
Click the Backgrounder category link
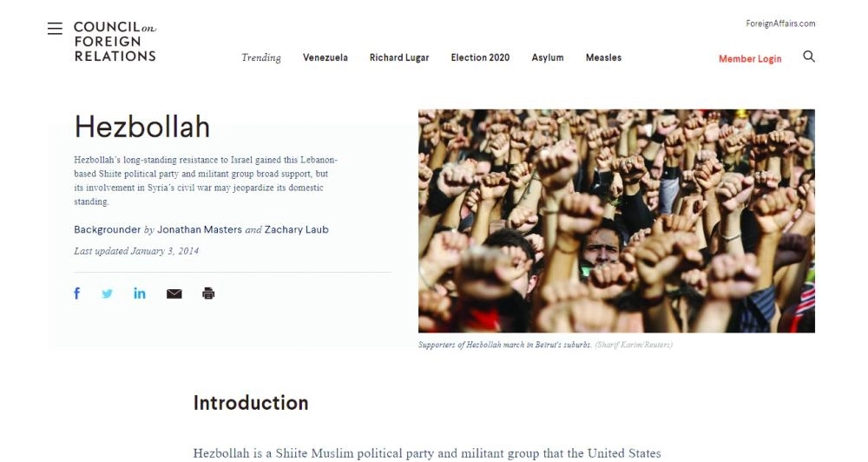(107, 230)
